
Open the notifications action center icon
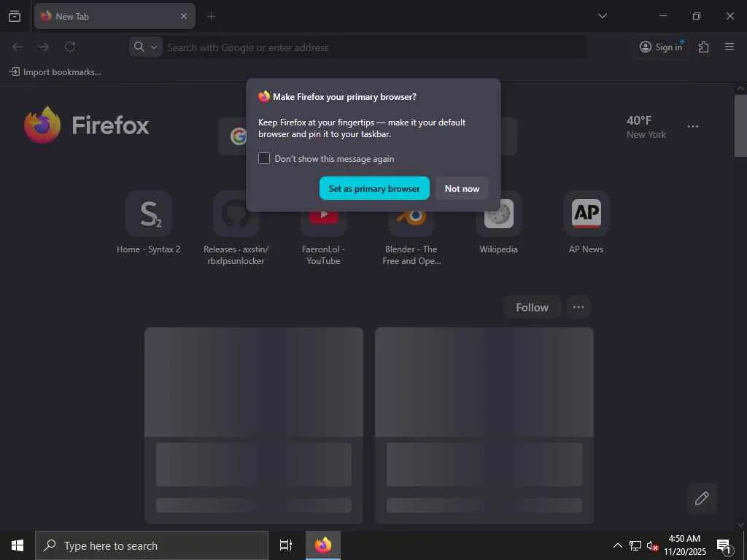pyautogui.click(x=725, y=545)
